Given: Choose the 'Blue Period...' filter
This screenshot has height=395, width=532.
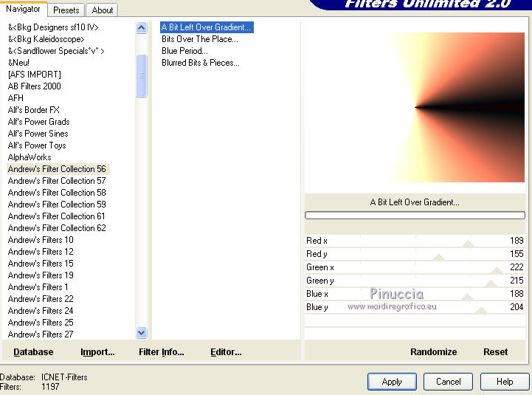Looking at the screenshot, I should click(x=184, y=51).
